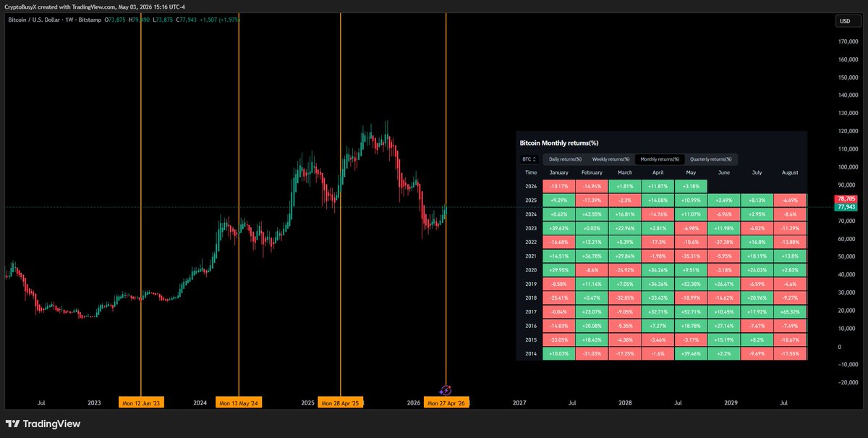Switch to Quarterly returns(%) tab
The height and width of the screenshot is (438, 868).
click(710, 159)
